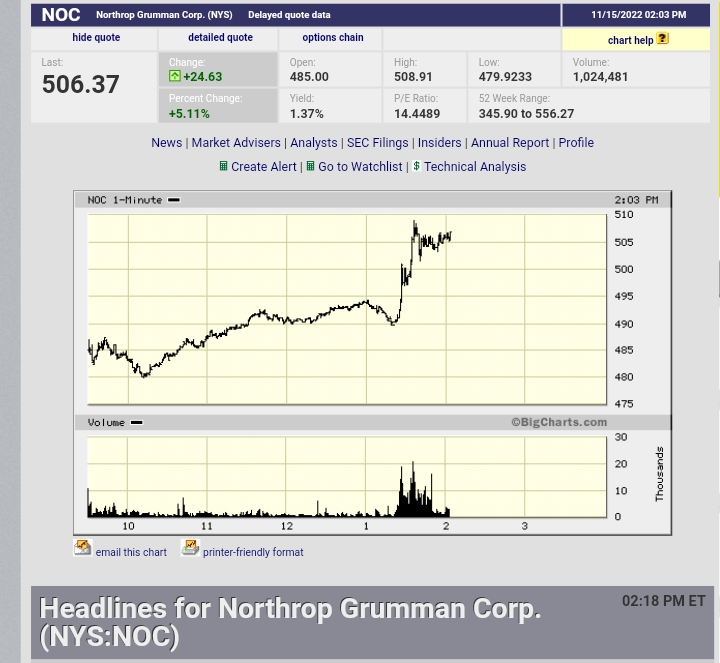Image resolution: width=720 pixels, height=663 pixels.
Task: Click printer-friendly format link
Action: click(x=253, y=552)
